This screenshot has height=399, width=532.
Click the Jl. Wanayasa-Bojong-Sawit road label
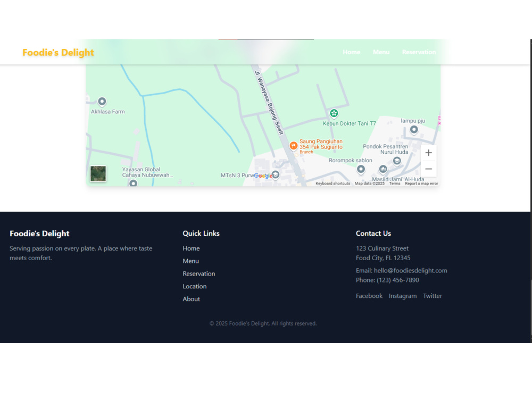coord(269,103)
